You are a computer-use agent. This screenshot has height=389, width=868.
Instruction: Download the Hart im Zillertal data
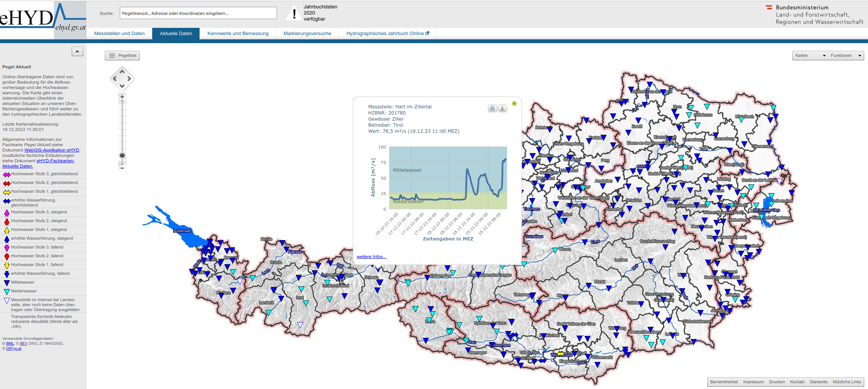pos(502,109)
